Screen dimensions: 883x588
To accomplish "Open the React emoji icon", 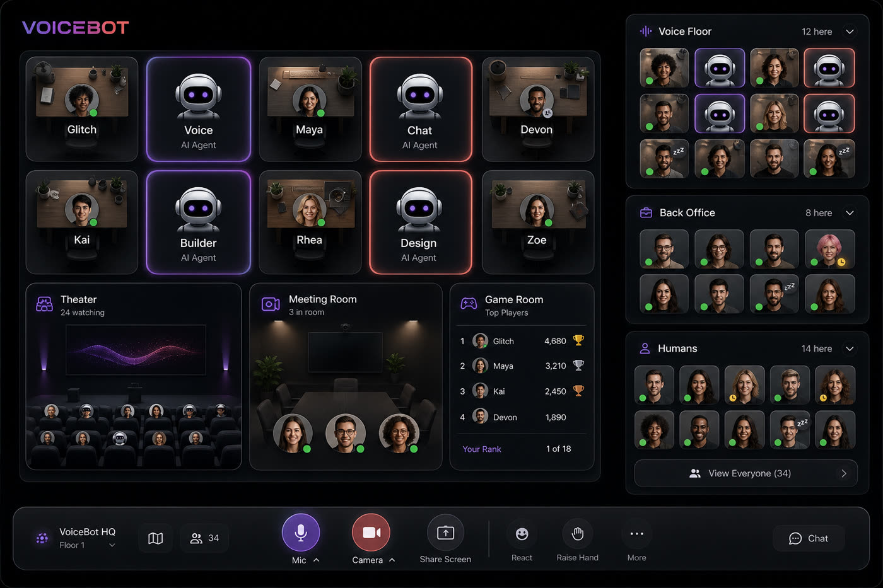I will (522, 534).
